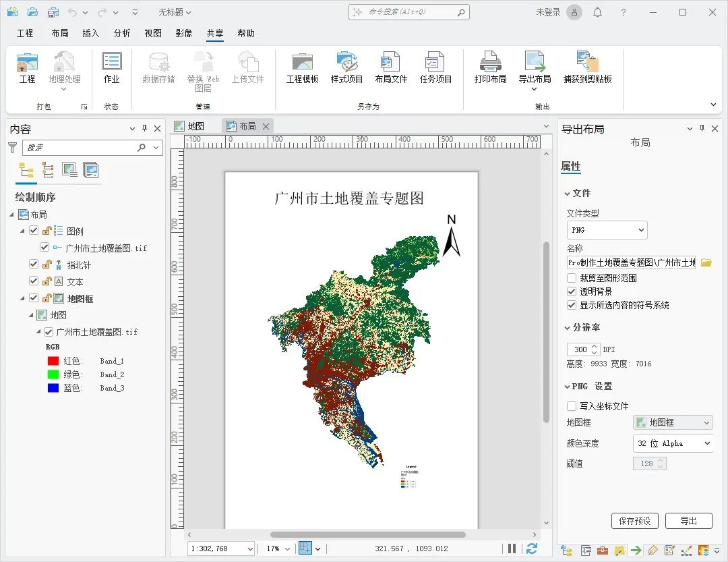Toggle visibility of 指北针 element
Screen dimensions: 728x562
34,264
